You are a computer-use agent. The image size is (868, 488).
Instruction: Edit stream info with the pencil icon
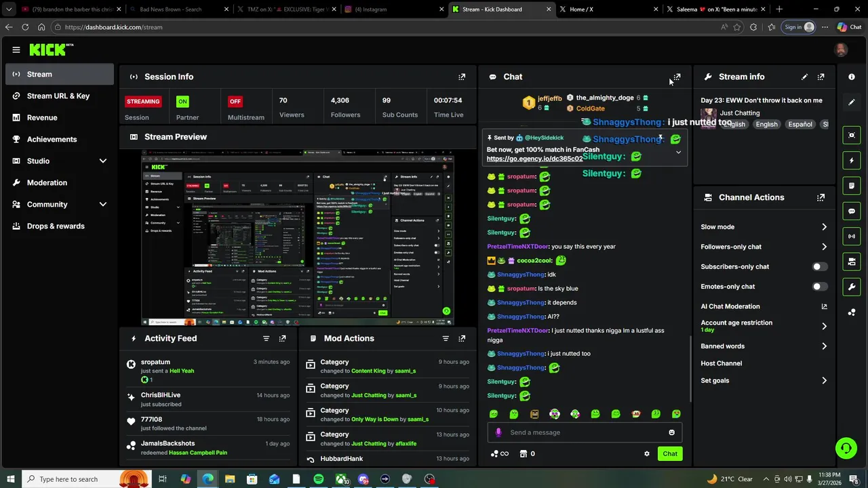(804, 77)
